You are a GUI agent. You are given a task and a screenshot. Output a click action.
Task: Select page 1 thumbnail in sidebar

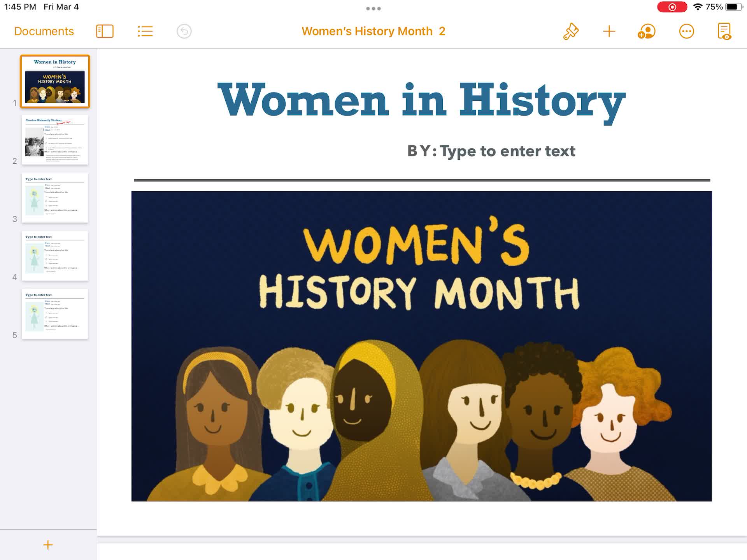[x=55, y=81]
